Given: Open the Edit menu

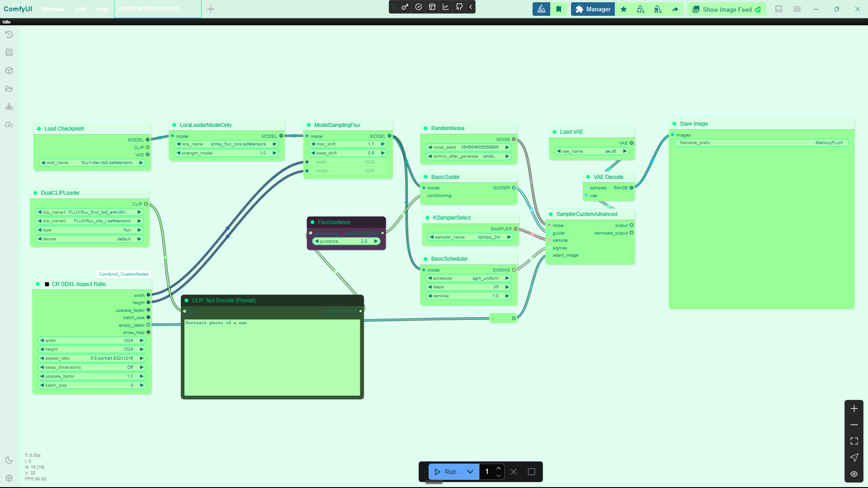Looking at the screenshot, I should [x=80, y=9].
